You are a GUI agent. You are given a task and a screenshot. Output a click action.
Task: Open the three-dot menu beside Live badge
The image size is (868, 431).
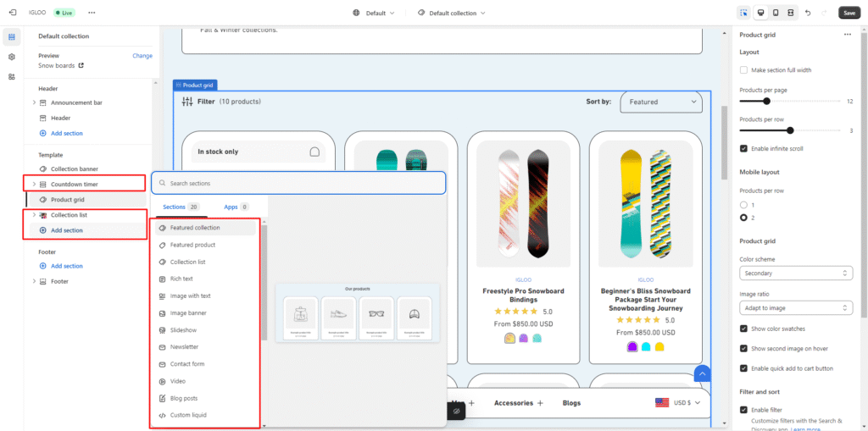click(x=92, y=13)
